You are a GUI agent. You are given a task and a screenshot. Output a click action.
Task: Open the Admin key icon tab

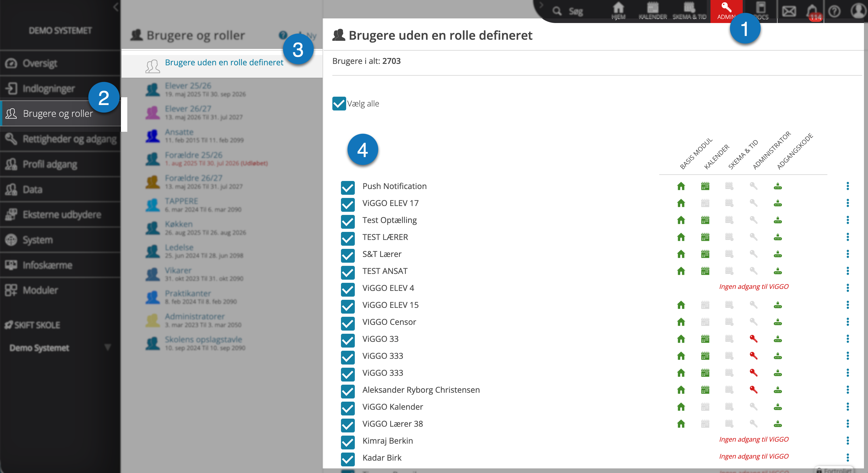tap(726, 11)
